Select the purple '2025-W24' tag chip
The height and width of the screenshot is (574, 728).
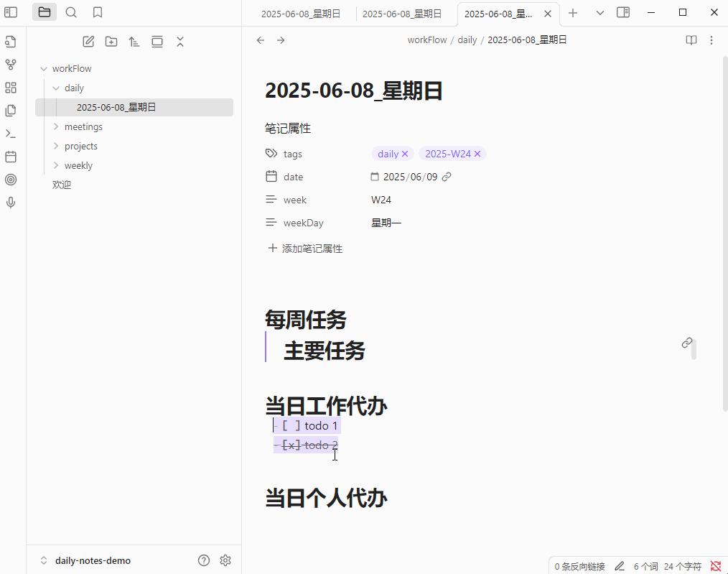click(448, 153)
